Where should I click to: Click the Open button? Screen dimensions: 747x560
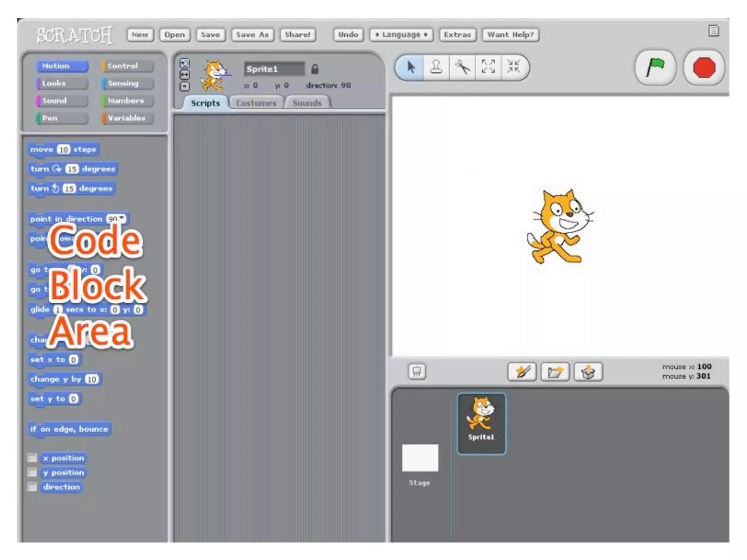tap(174, 35)
